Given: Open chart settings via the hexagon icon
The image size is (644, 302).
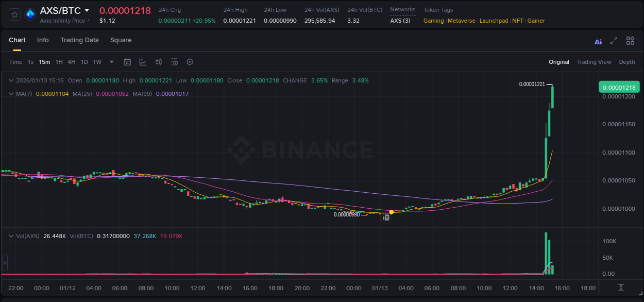Looking at the screenshot, I should point(190,62).
